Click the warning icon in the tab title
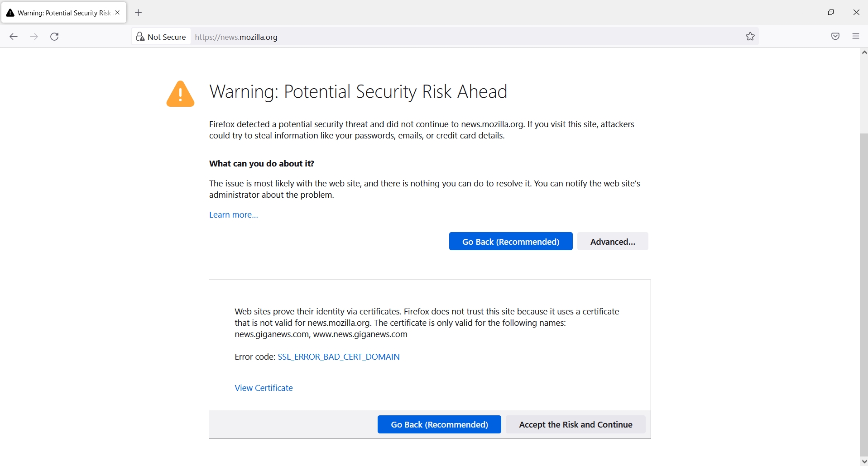868x466 pixels. (10, 12)
